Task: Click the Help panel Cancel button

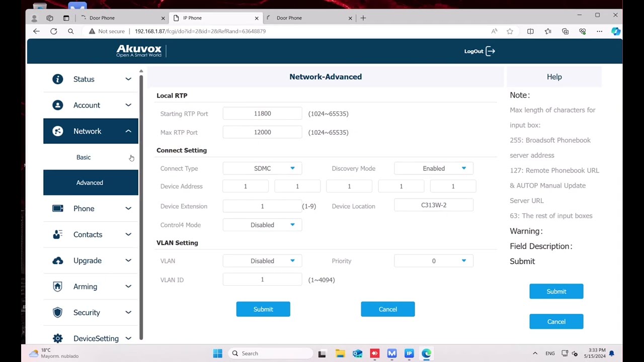Action: click(x=556, y=321)
